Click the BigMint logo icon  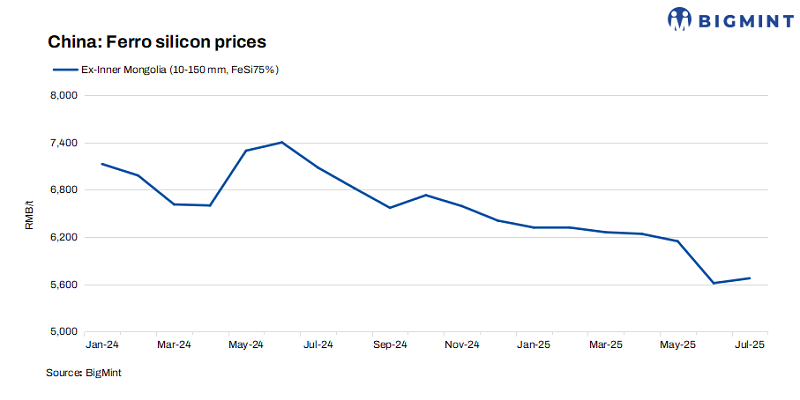681,18
